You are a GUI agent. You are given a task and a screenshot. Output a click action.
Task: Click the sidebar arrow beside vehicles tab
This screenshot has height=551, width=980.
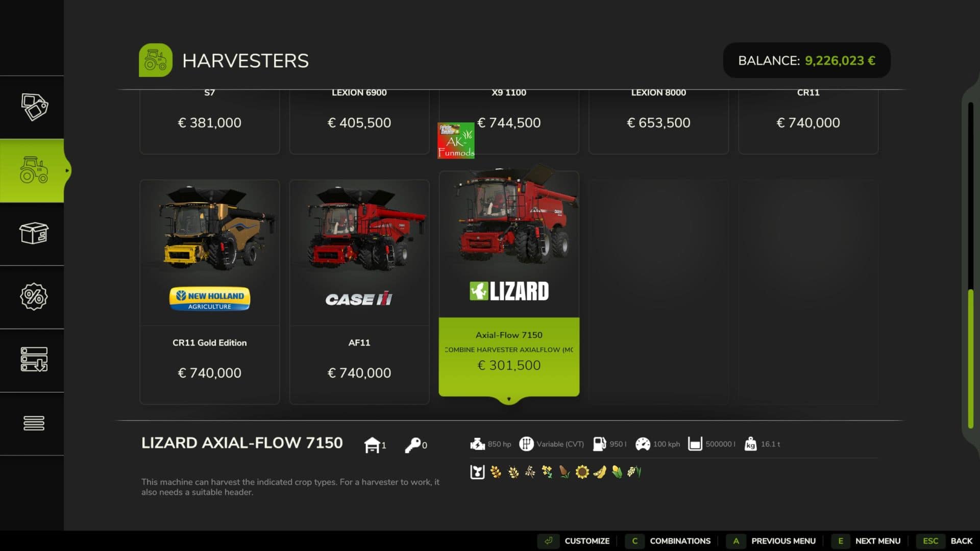pyautogui.click(x=67, y=170)
